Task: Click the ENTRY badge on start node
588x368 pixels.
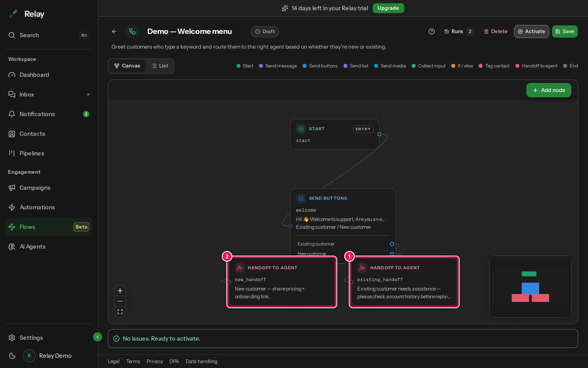Action: 363,129
